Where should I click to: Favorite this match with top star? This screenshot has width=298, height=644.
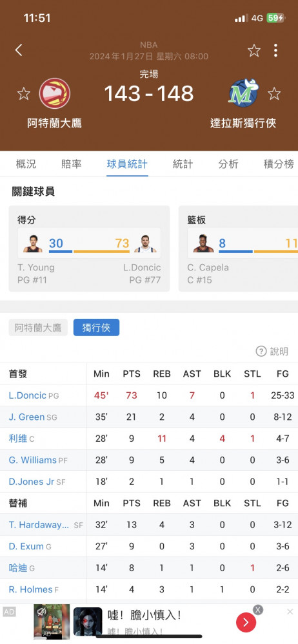254,50
